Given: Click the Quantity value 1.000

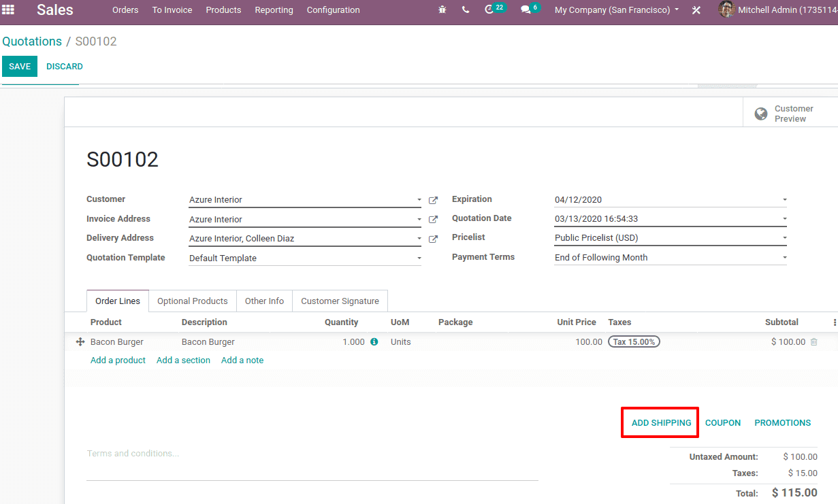Looking at the screenshot, I should pos(353,342).
